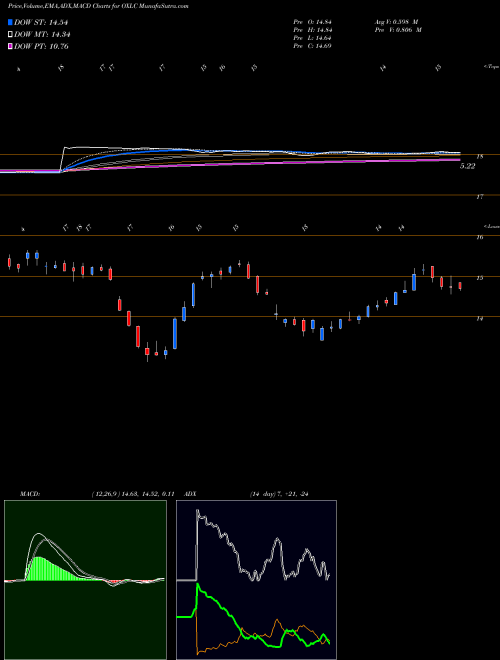
Task: Click the 'MACD:' panel label
Action: click(x=29, y=494)
